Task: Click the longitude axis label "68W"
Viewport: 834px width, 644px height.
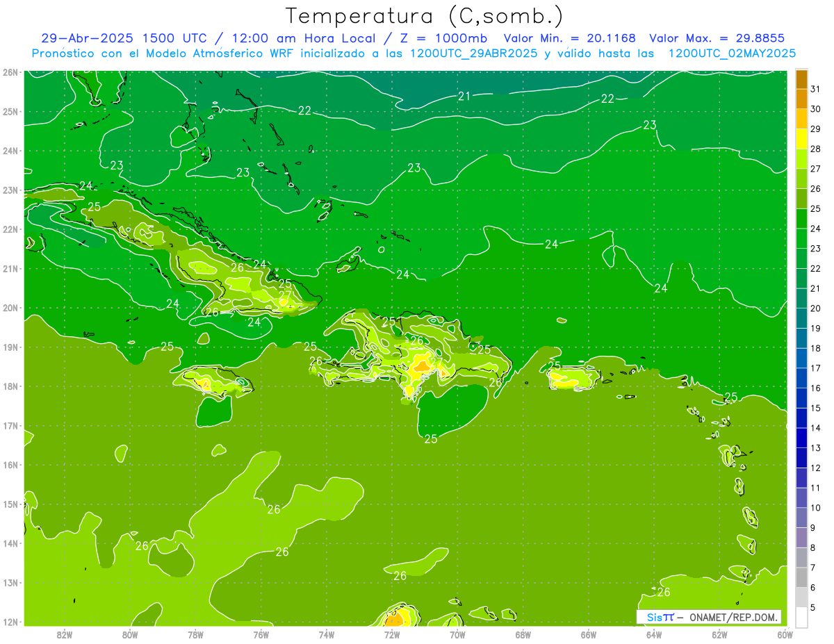Action: (523, 634)
